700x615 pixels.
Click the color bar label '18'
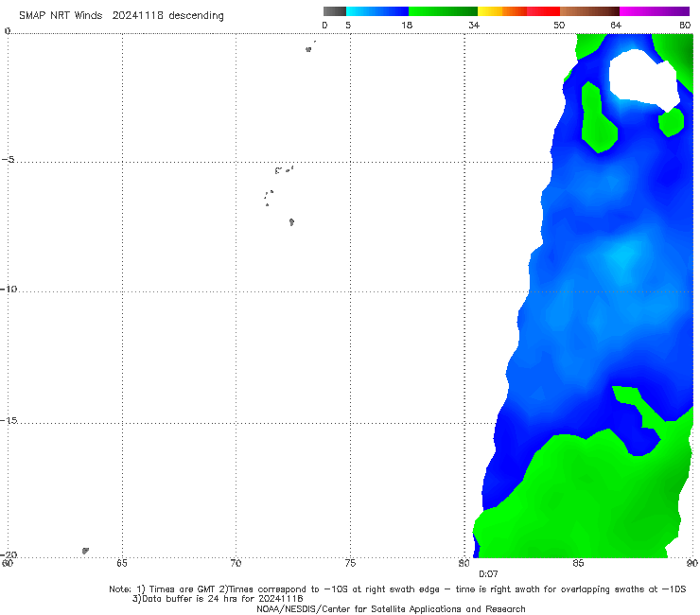pyautogui.click(x=407, y=25)
